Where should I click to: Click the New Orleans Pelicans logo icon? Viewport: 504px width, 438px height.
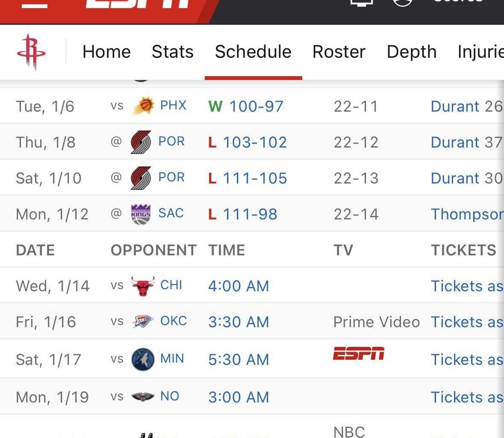(143, 397)
